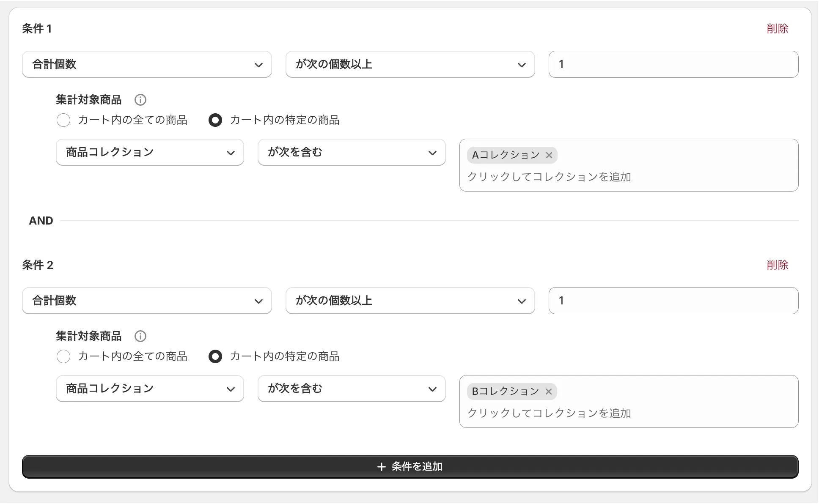Viewport: 819px width, 504px height.
Task: Click the + icon on the 条件を追加 button
Action: [x=382, y=466]
